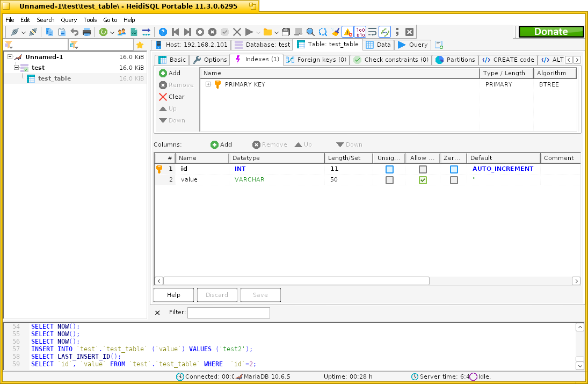Image resolution: width=588 pixels, height=384 pixels.
Task: Click the green Refresh icon
Action: pos(103,32)
